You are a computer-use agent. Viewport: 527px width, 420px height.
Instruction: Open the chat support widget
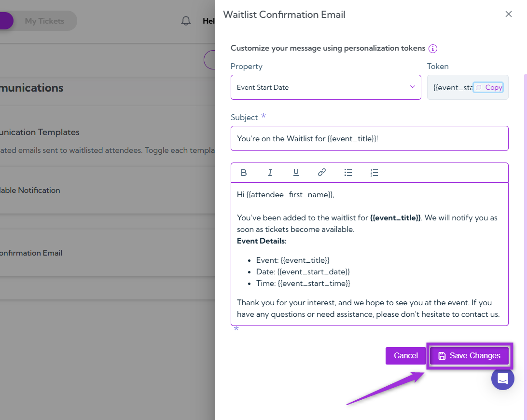pos(503,379)
